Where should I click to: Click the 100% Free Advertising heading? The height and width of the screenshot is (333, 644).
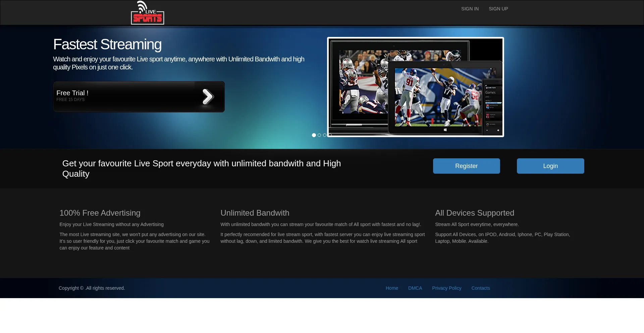click(100, 213)
